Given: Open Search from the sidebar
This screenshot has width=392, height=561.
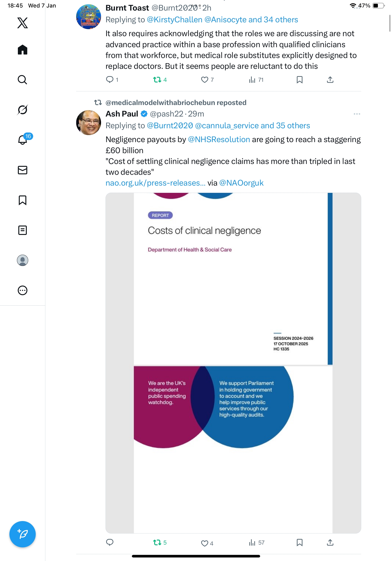Looking at the screenshot, I should click(23, 80).
